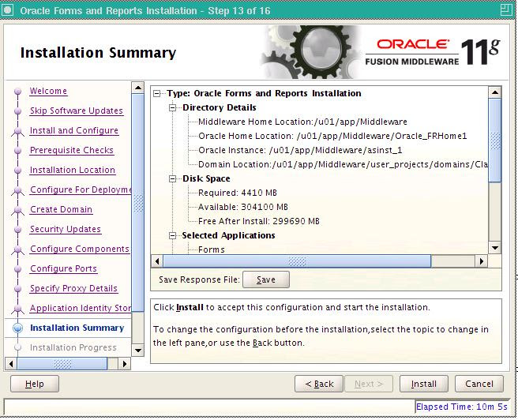This screenshot has width=518, height=420.
Task: Click summary tree scroll-right arrow
Action: click(482, 261)
